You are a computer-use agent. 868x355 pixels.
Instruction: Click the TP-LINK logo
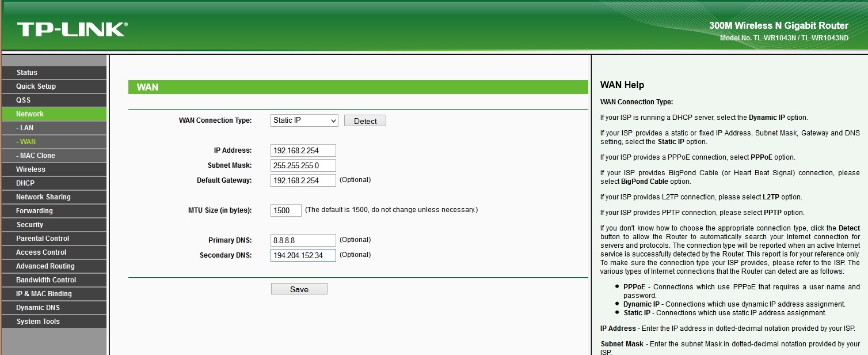pyautogui.click(x=73, y=29)
